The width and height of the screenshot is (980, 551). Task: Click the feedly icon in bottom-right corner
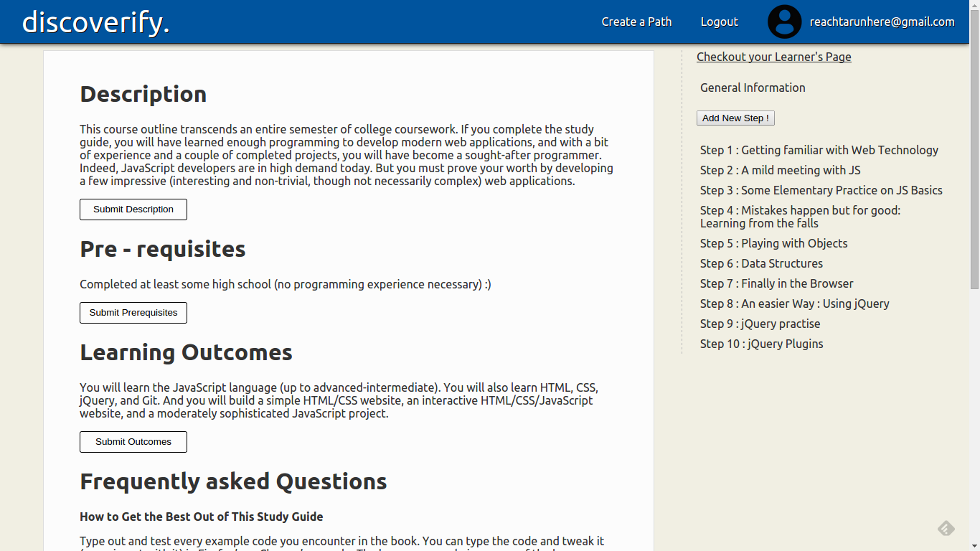946,529
